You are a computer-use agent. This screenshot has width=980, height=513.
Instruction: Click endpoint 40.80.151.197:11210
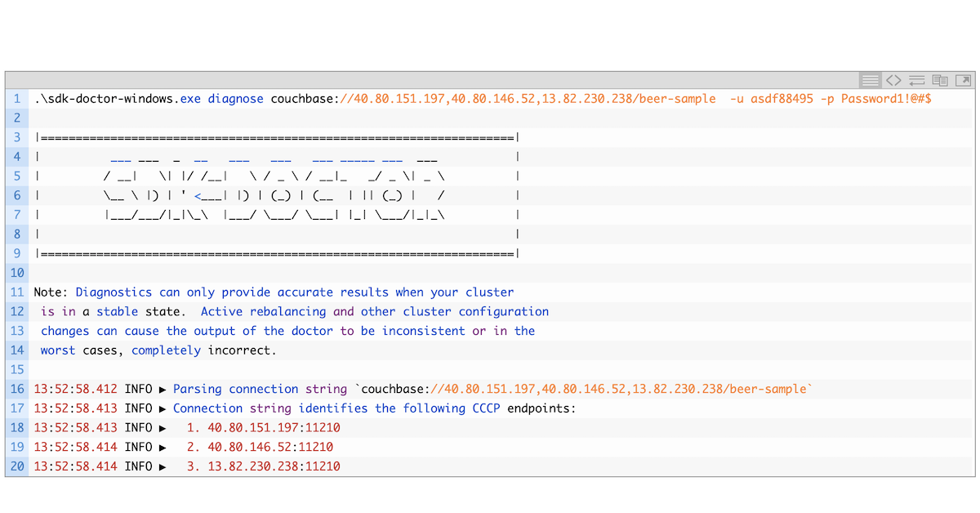coord(274,428)
